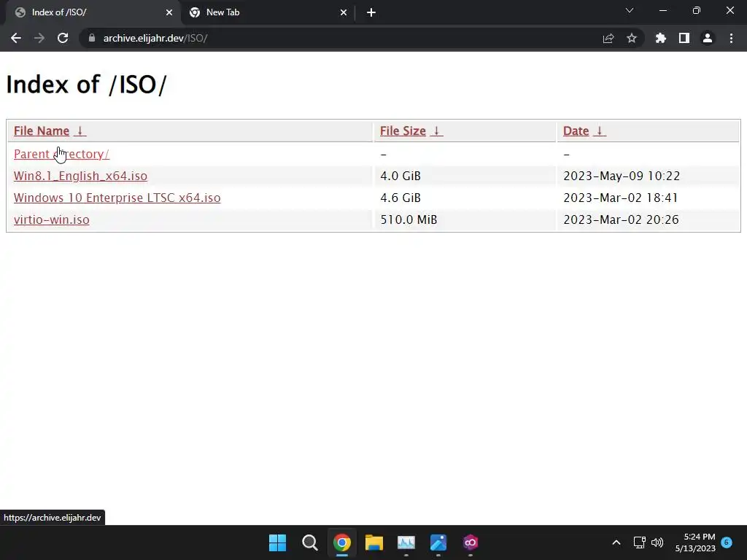Click the Date sort arrow
The image size is (747, 560).
(x=600, y=131)
